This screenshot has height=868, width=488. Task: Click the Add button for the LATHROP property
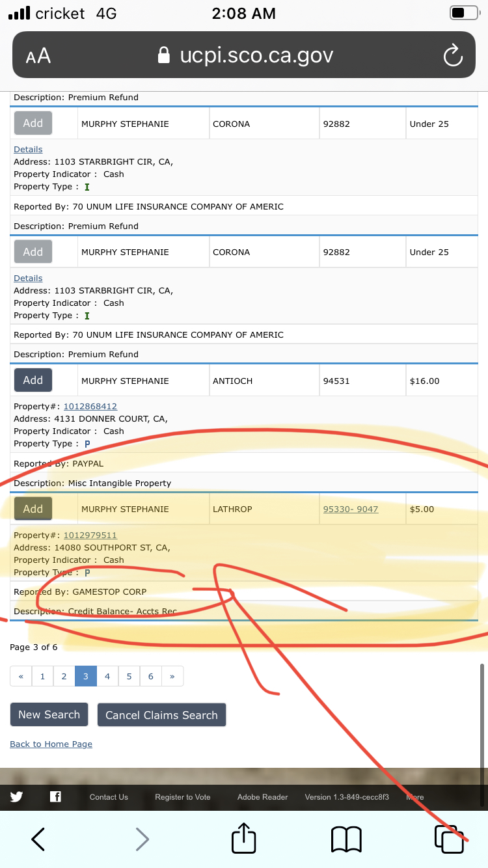pos(33,509)
